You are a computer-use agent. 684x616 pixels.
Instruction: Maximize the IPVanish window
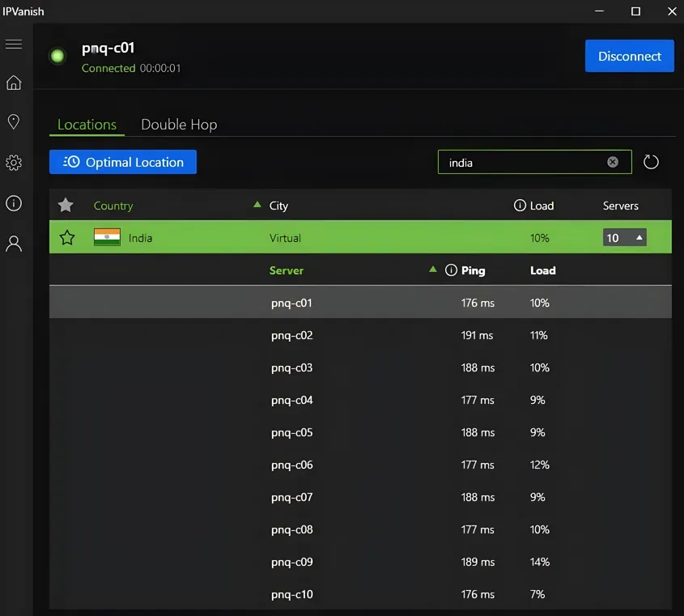point(635,11)
